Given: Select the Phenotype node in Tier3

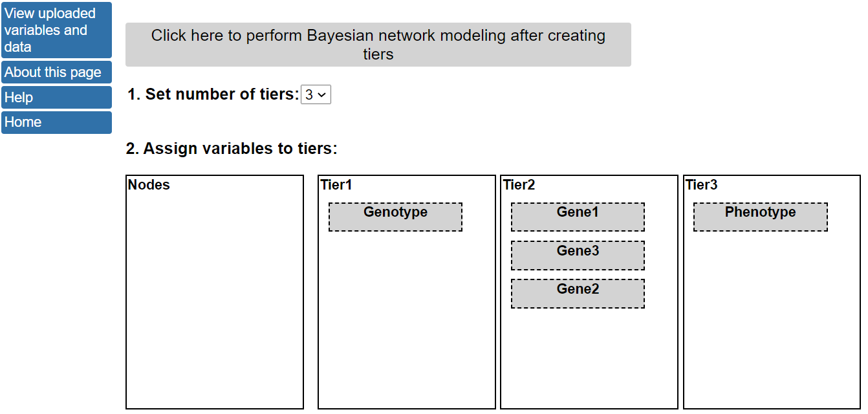Looking at the screenshot, I should [x=760, y=217].
